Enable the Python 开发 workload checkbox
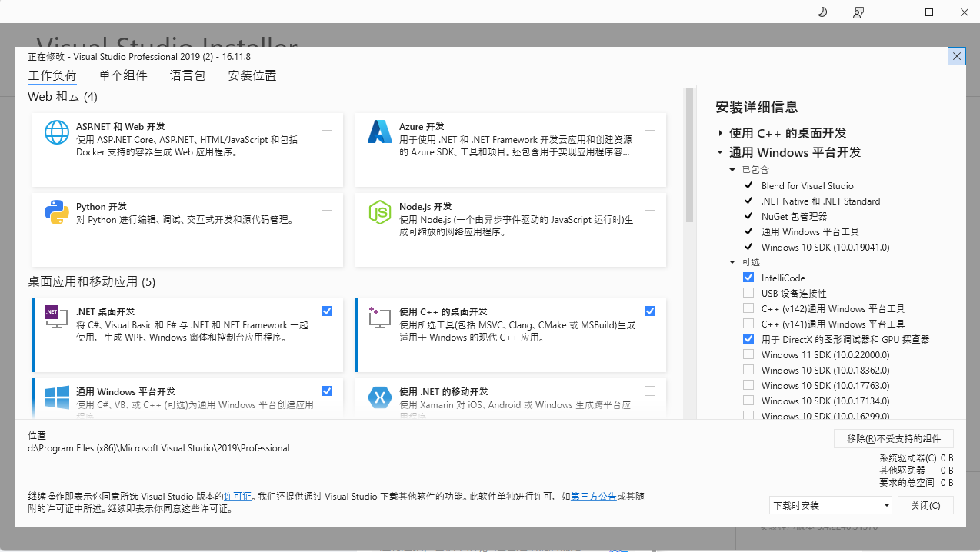980x552 pixels. [x=327, y=205]
